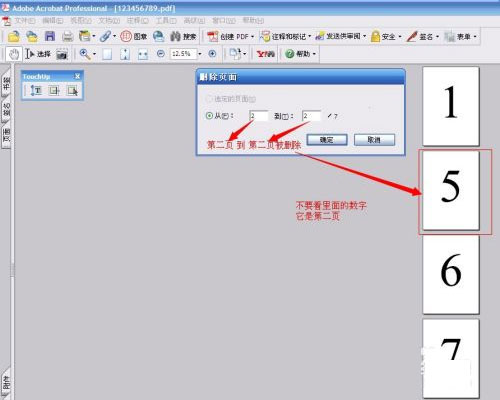Click the open-from-web folder icon
Image resolution: width=500 pixels, height=400 pixels.
click(32, 36)
